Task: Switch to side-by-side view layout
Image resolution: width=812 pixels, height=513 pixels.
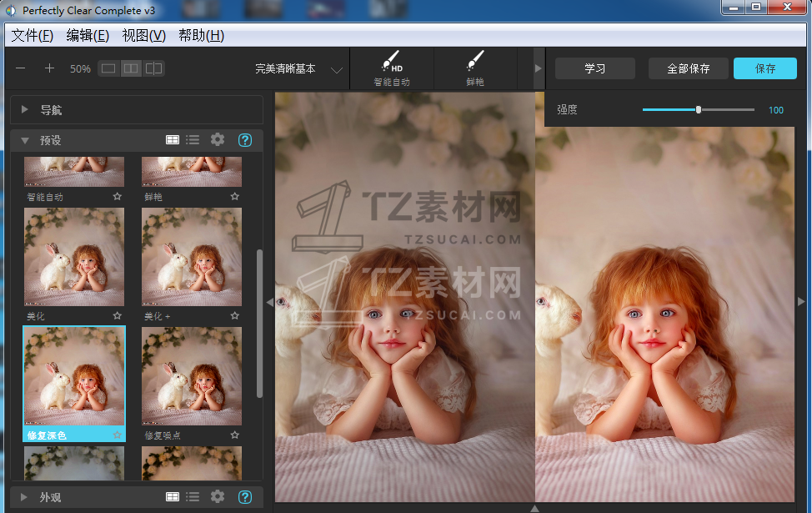Action: [131, 68]
